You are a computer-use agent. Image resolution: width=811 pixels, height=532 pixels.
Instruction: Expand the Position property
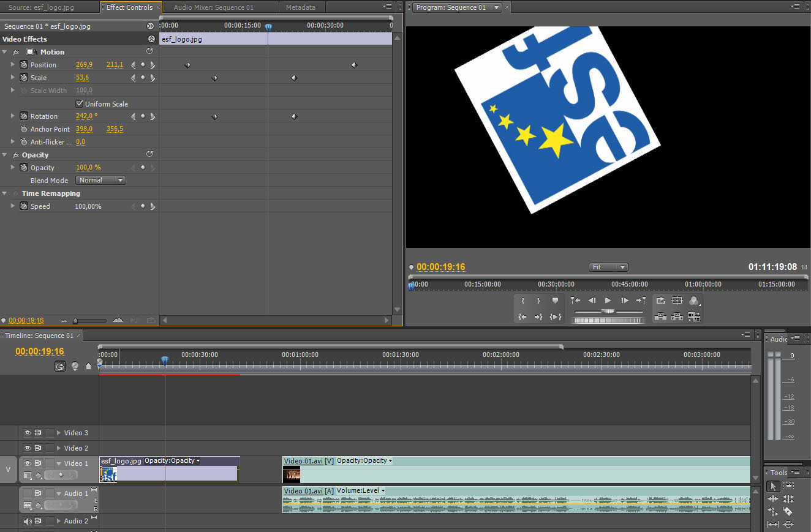pyautogui.click(x=13, y=64)
